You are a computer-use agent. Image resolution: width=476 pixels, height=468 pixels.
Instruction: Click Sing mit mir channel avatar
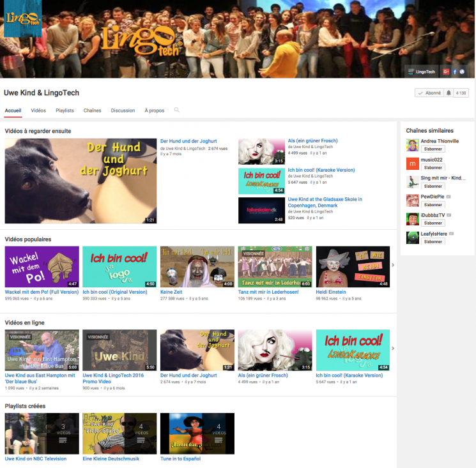(x=413, y=182)
